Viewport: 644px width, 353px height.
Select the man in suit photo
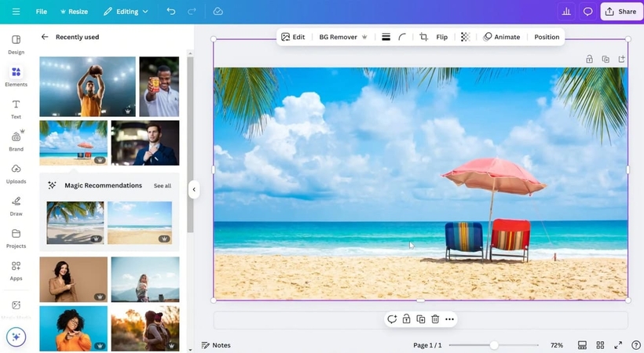pyautogui.click(x=145, y=143)
